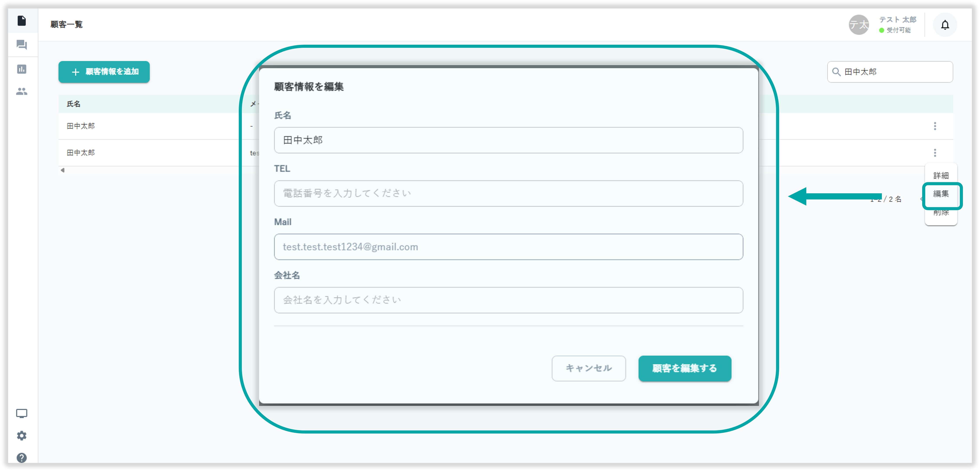Click the 氏名 input field
The width and height of the screenshot is (980, 471).
[508, 140]
